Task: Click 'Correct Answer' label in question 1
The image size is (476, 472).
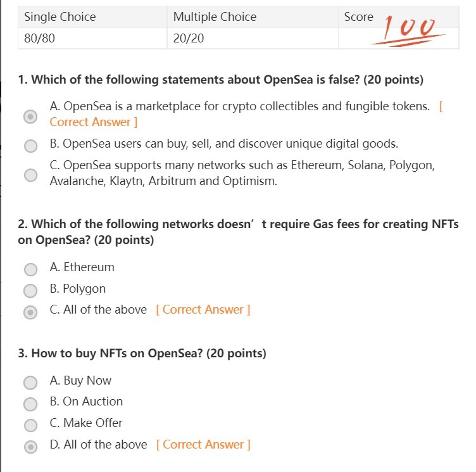Action: tap(93, 122)
